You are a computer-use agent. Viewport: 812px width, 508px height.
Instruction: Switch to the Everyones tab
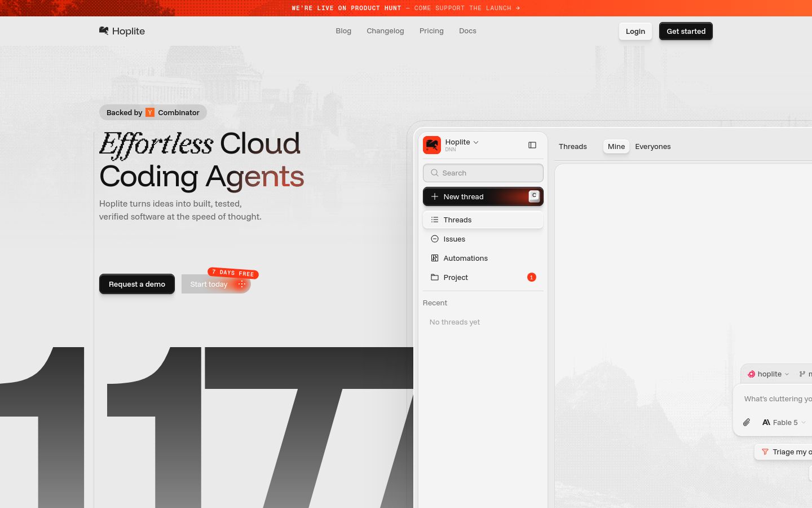pyautogui.click(x=653, y=146)
